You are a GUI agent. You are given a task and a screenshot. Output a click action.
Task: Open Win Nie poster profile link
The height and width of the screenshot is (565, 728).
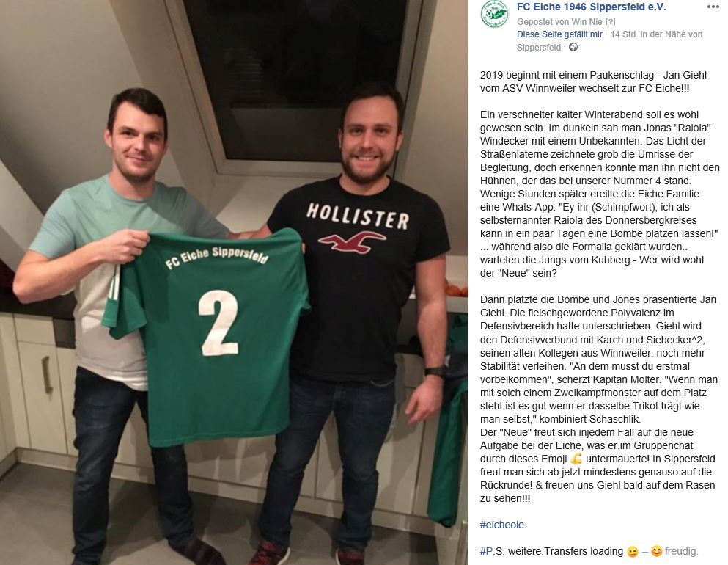tap(587, 21)
